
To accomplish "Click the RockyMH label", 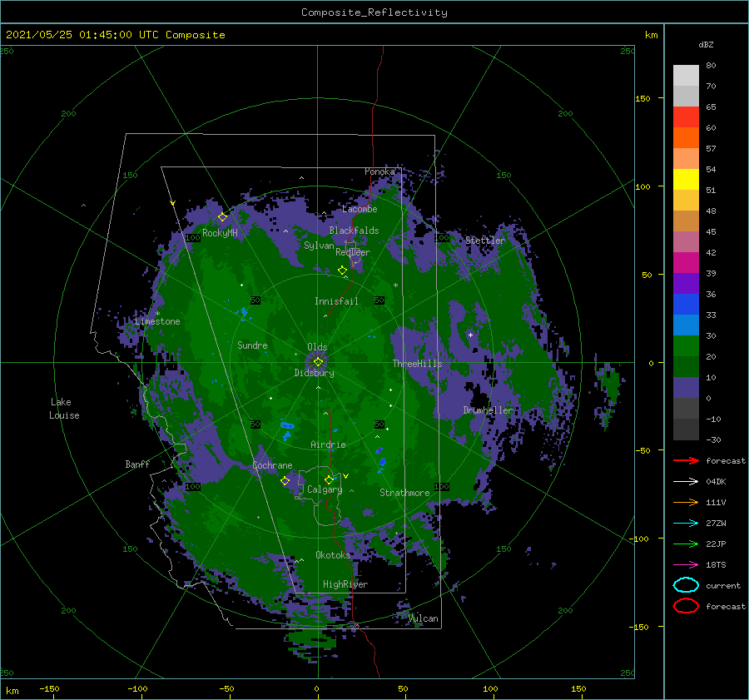I will (x=220, y=233).
